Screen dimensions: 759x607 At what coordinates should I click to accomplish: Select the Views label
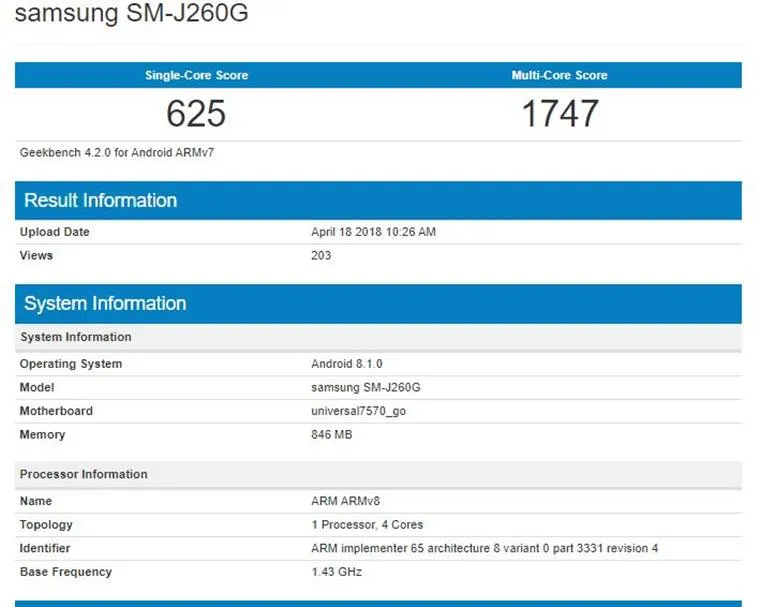click(x=36, y=256)
